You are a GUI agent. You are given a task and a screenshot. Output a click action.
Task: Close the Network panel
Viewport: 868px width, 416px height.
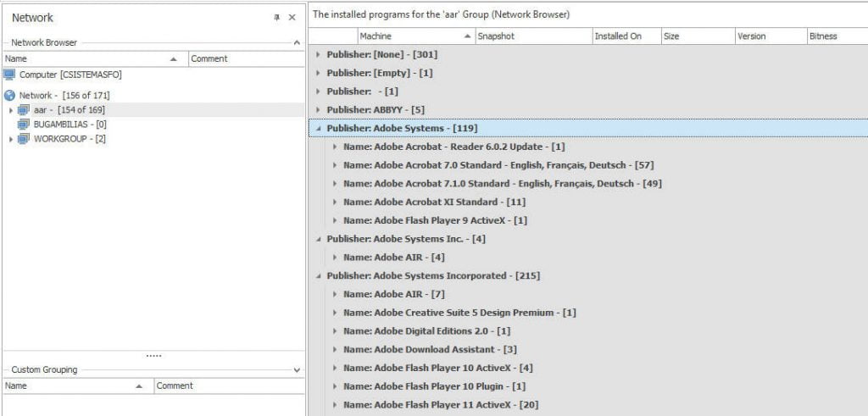pyautogui.click(x=292, y=18)
